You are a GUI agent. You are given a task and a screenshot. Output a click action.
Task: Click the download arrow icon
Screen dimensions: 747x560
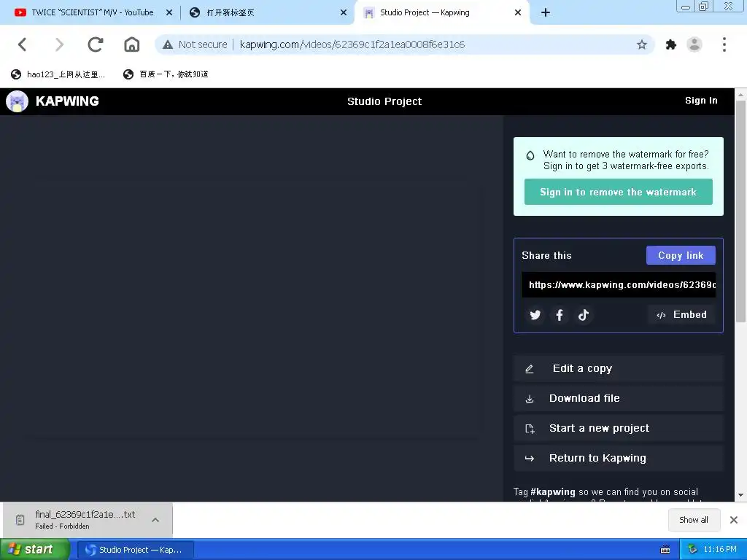tap(530, 399)
